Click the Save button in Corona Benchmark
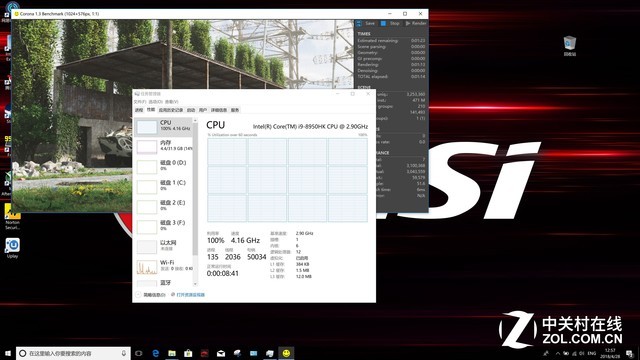The height and width of the screenshot is (360, 640). coord(365,23)
